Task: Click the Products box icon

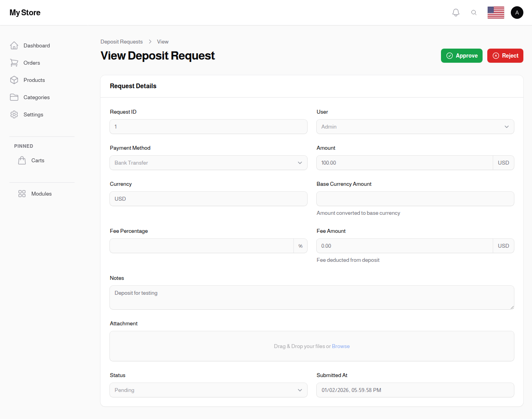Action: tap(14, 80)
